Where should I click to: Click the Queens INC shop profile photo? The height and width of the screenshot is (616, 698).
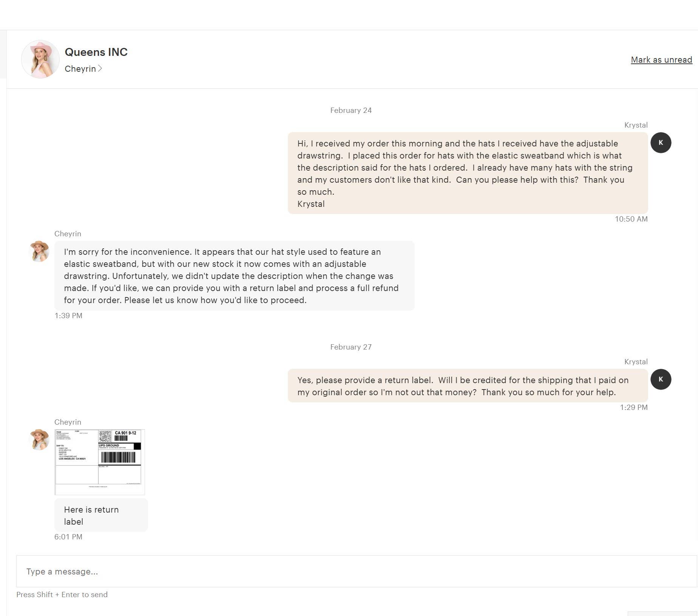coord(40,59)
